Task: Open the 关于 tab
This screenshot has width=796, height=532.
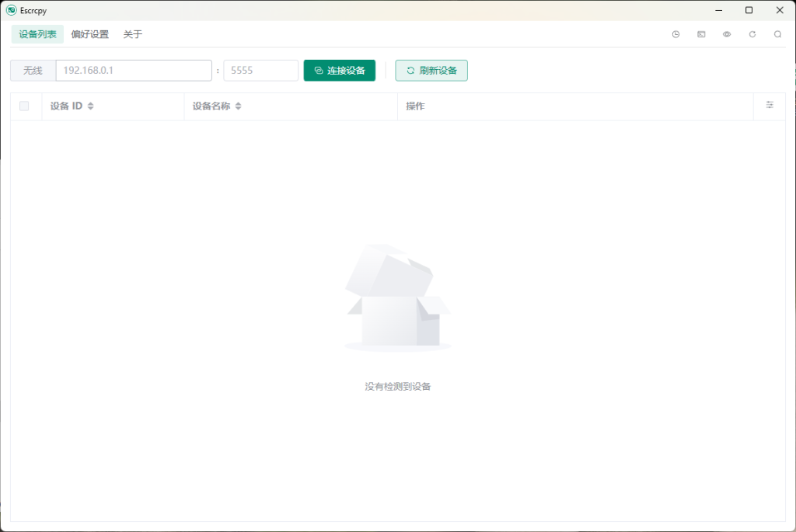Action: click(x=133, y=34)
